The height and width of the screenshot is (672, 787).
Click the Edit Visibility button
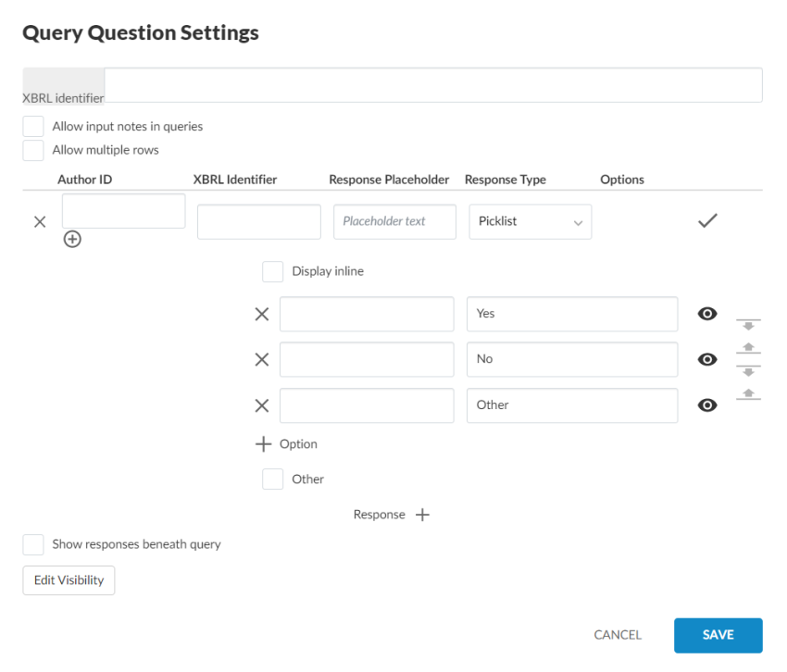(69, 580)
